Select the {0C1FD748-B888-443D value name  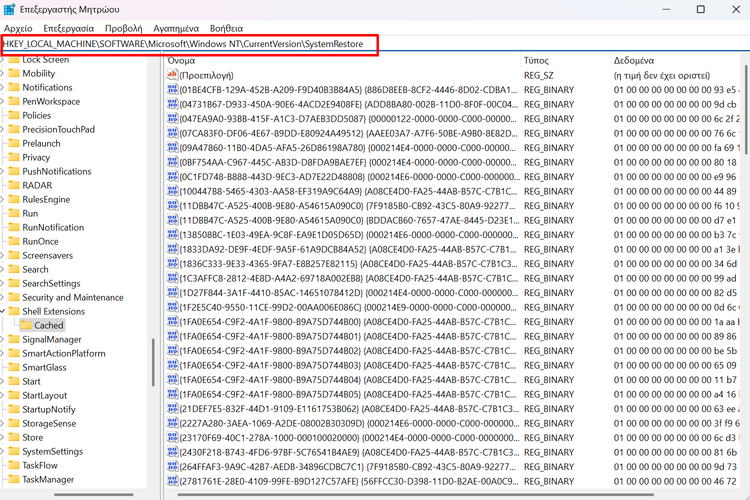350,177
